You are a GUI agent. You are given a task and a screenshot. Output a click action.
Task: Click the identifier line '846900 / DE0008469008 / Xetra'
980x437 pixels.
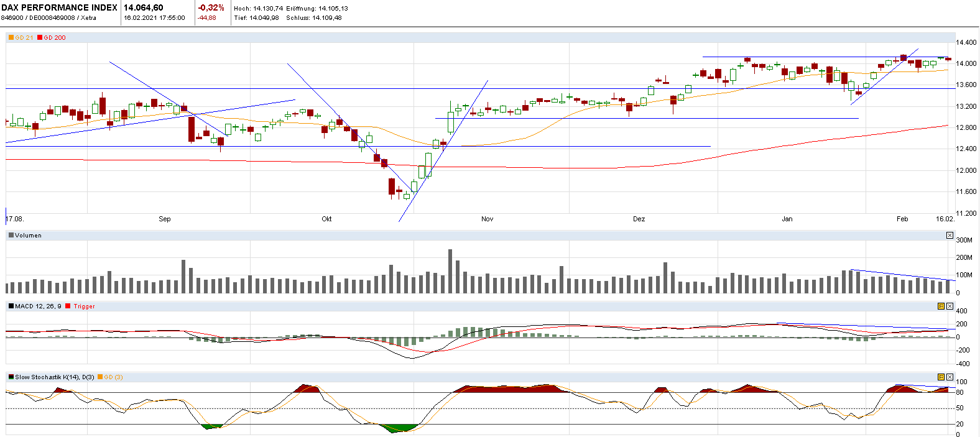[49, 17]
